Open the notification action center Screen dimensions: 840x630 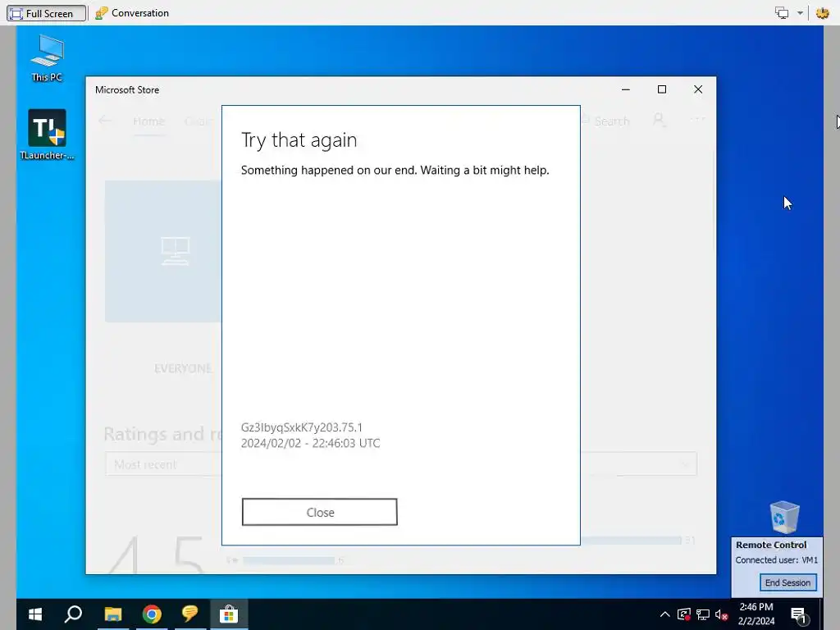tap(799, 615)
